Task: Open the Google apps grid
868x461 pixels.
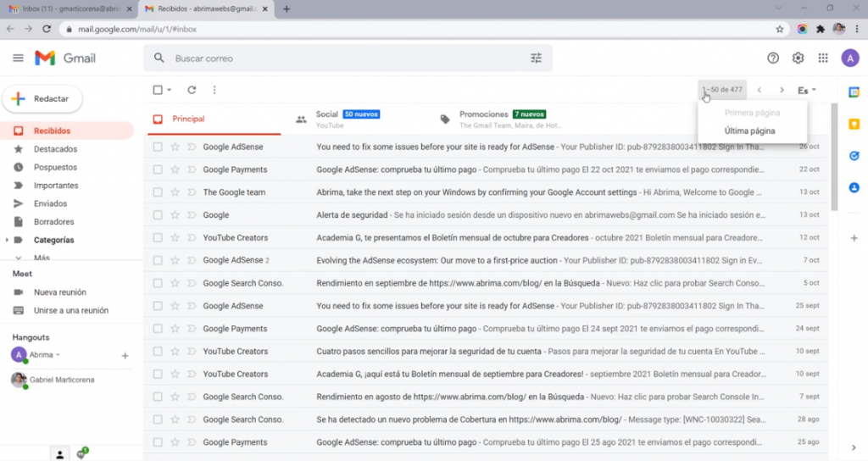Action: [x=823, y=58]
